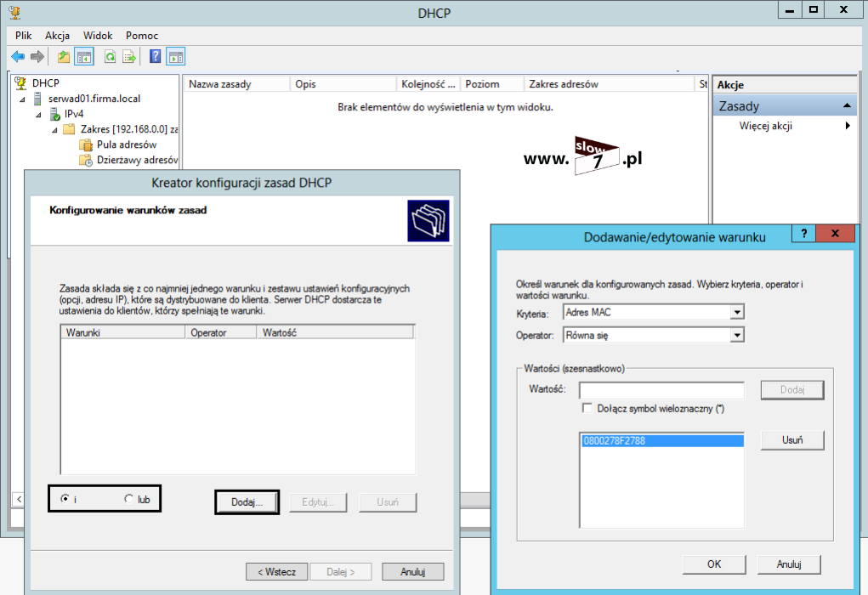Open Help via the question mark icon
Image resolution: width=868 pixels, height=595 pixels.
(x=156, y=57)
